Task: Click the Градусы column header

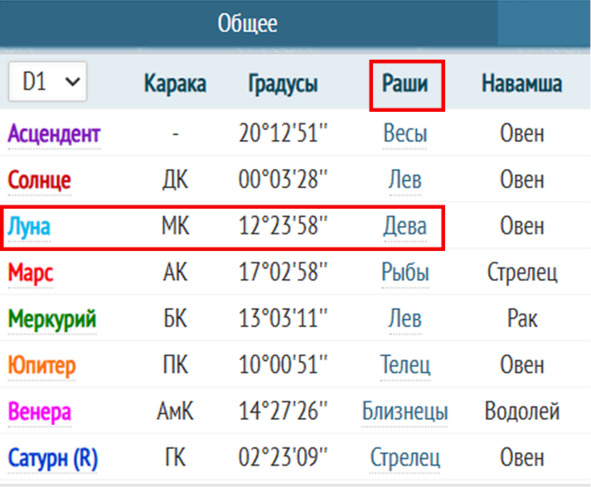Action: [x=283, y=84]
